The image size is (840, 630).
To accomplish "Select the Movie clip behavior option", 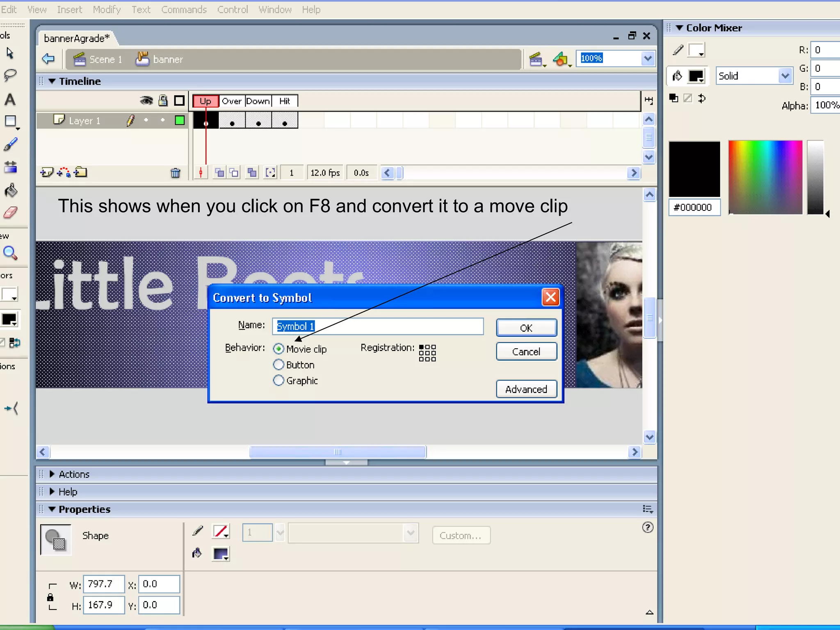I will tap(278, 349).
